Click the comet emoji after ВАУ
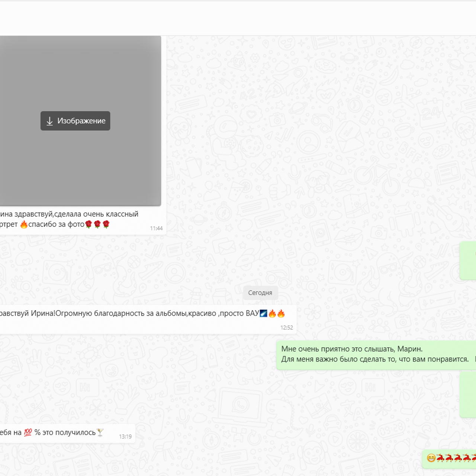 click(263, 313)
